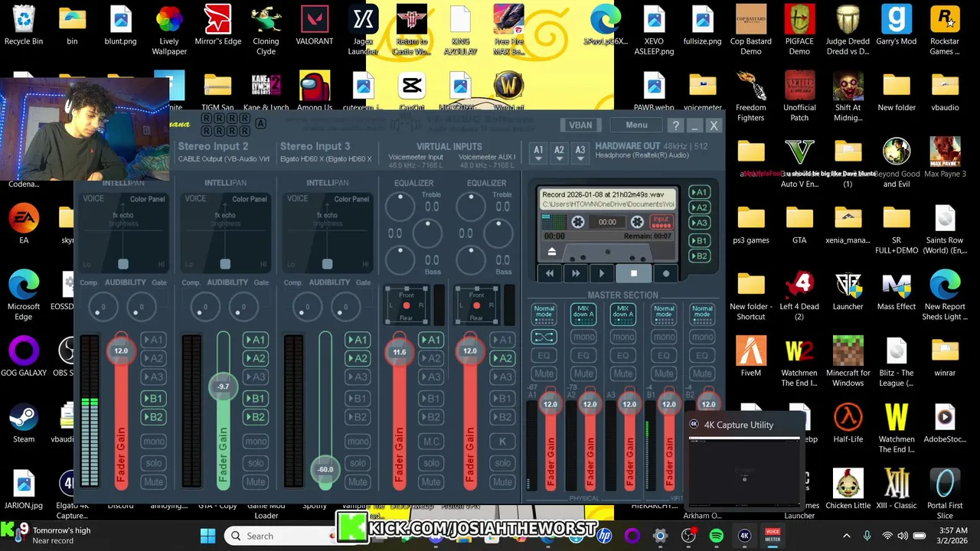Mute master bus A2
Image resolution: width=980 pixels, height=551 pixels.
(583, 373)
